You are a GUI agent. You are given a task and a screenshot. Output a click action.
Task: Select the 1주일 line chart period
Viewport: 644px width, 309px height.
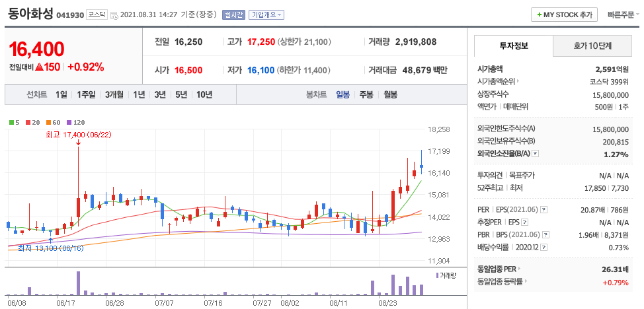pyautogui.click(x=86, y=95)
